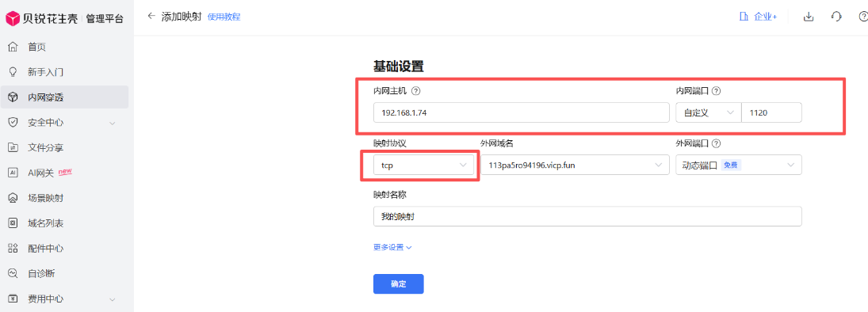The width and height of the screenshot is (868, 312).
Task: Click the 内网主机 input with 192.168.1.74
Action: pyautogui.click(x=522, y=112)
